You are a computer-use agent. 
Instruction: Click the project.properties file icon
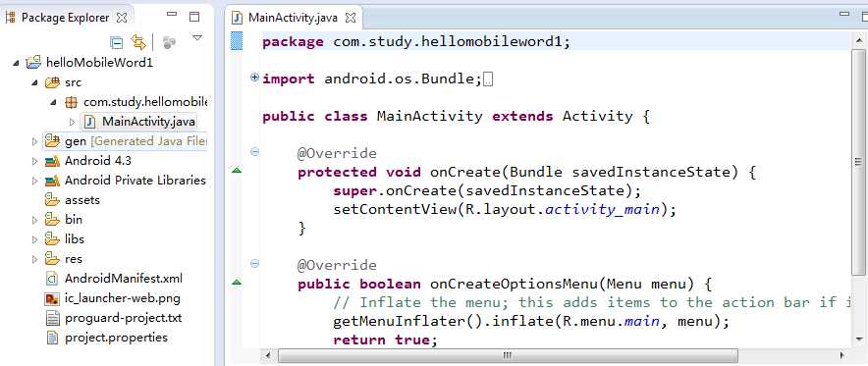(52, 338)
